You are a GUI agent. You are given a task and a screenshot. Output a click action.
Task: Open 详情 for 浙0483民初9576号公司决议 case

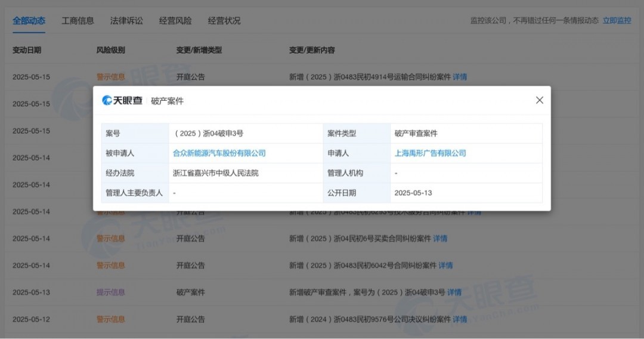coord(460,319)
